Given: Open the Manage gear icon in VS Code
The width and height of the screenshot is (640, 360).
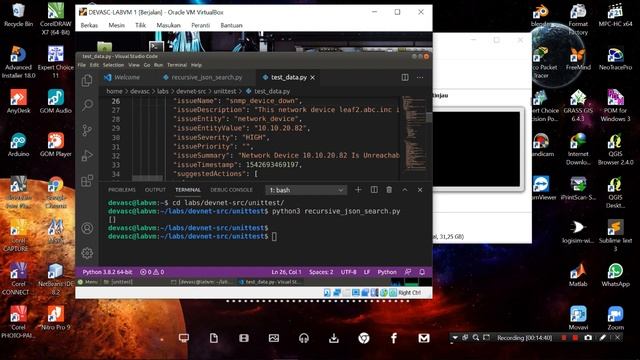Looking at the screenshot, I should 87,253.
